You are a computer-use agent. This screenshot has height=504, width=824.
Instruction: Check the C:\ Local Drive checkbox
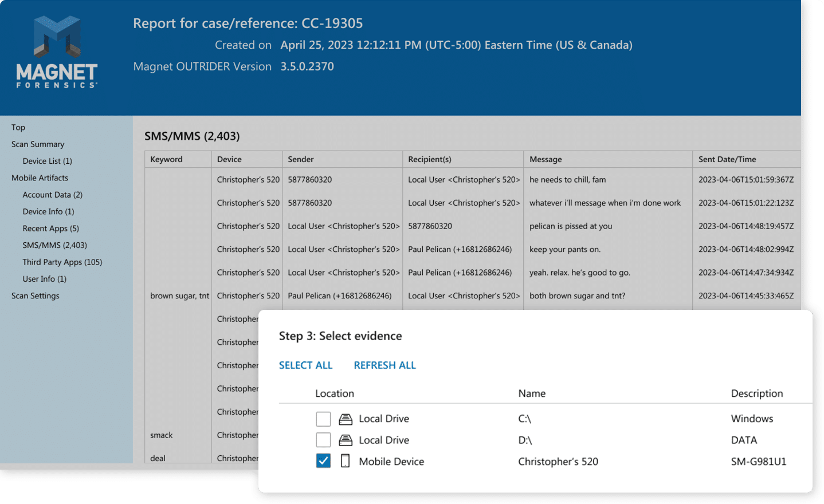click(323, 419)
